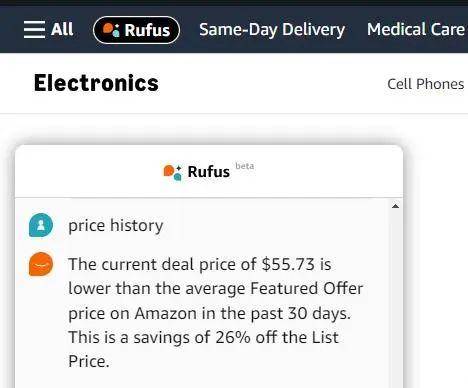The image size is (468, 388).
Task: Open the Rufus assistant pill button
Action: pyautogui.click(x=136, y=30)
